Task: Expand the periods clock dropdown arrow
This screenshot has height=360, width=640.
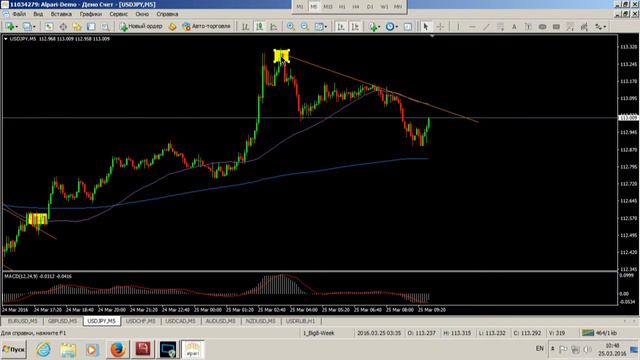Action: (397, 27)
